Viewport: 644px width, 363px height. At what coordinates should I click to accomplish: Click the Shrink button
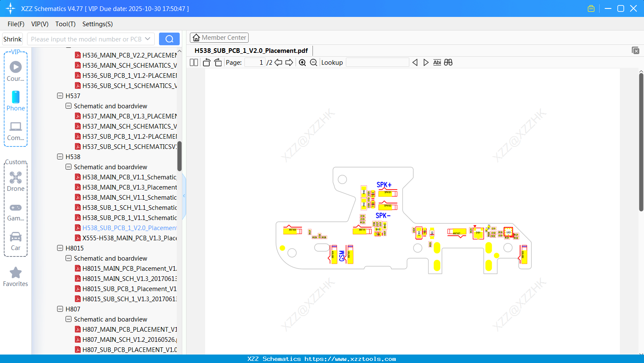[12, 38]
